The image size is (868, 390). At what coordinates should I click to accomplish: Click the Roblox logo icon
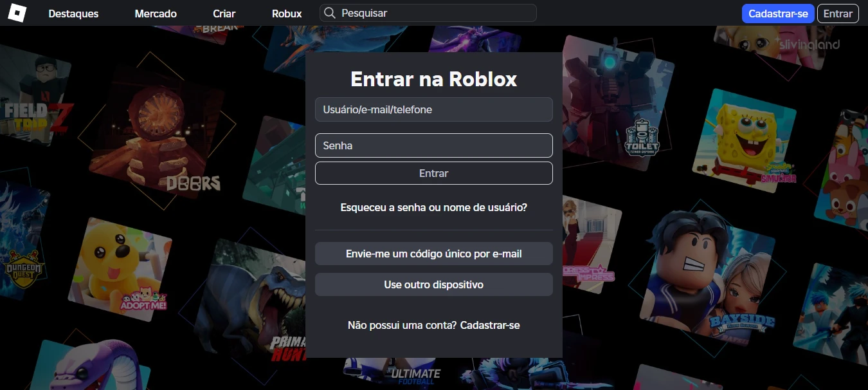point(17,13)
